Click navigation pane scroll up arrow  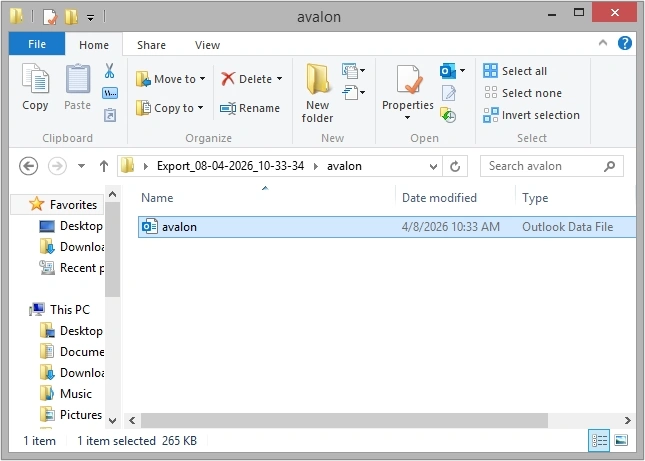click(x=113, y=194)
